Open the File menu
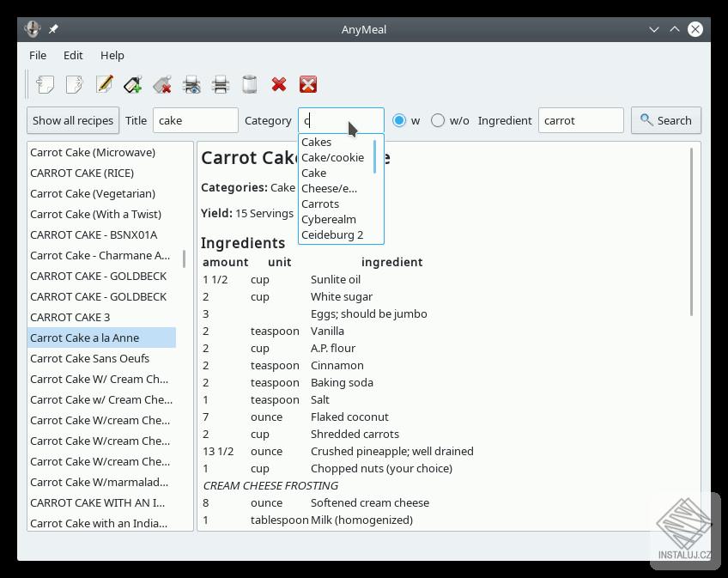 tap(38, 55)
